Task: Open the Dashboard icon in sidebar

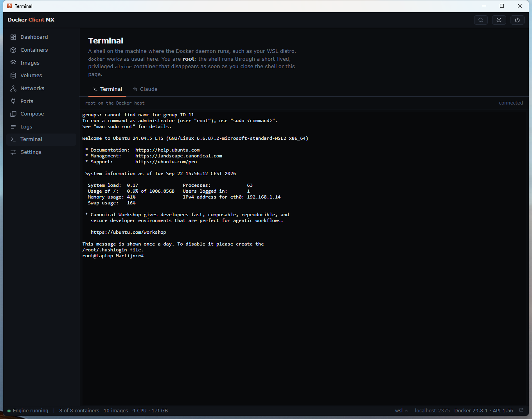Action: click(x=13, y=37)
